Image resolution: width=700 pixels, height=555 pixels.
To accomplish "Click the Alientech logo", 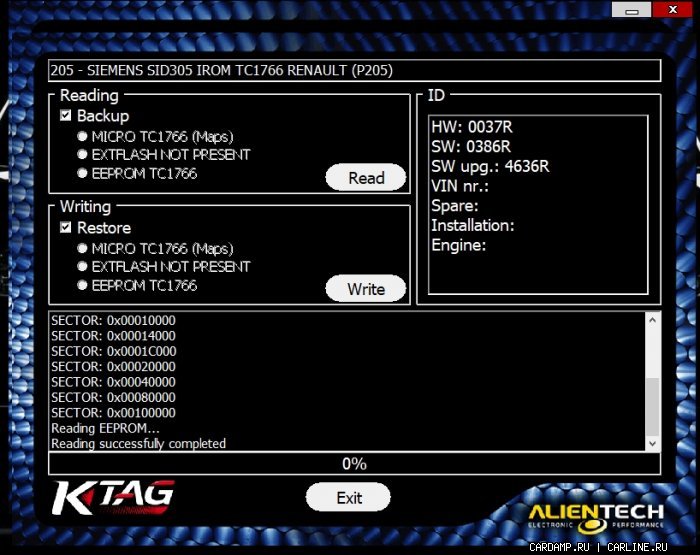I will coord(596,517).
